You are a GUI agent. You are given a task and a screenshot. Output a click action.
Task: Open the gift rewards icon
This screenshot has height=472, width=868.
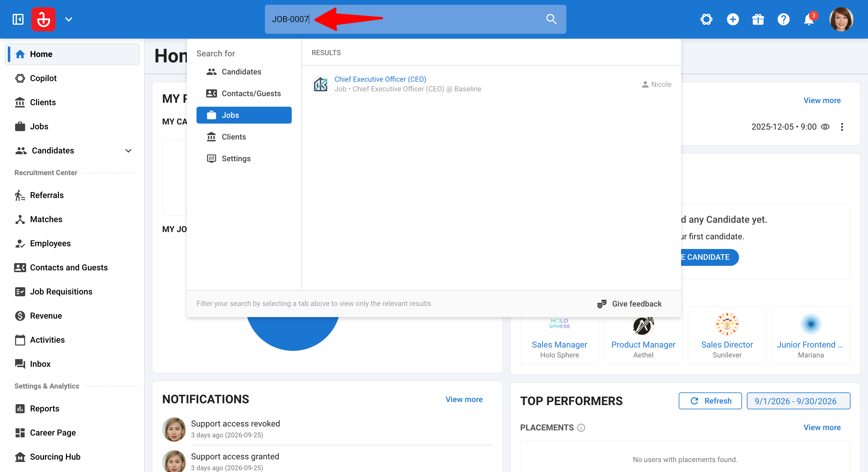[x=758, y=19]
